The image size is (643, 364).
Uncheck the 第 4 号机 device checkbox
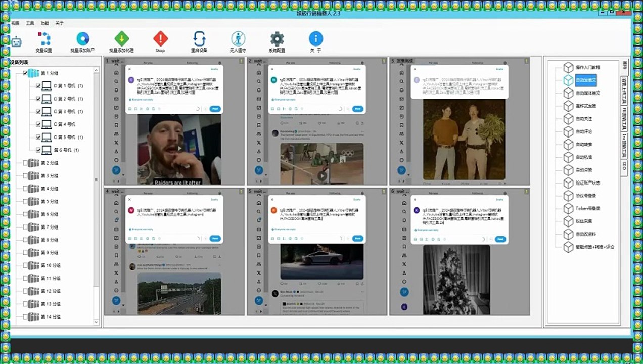[38, 124]
